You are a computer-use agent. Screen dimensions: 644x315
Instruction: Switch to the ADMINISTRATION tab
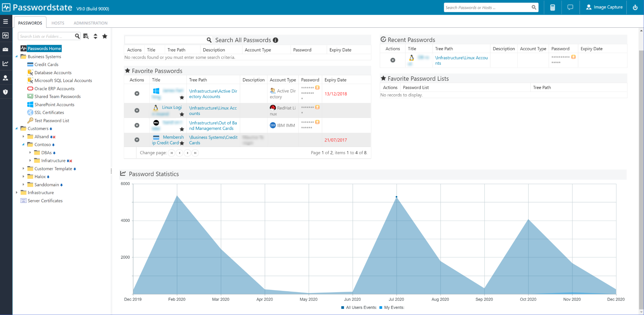90,23
